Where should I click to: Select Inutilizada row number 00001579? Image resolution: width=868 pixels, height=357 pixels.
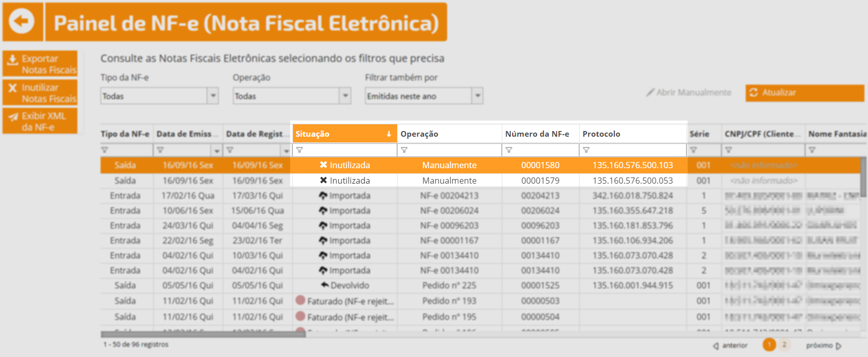coord(480,181)
